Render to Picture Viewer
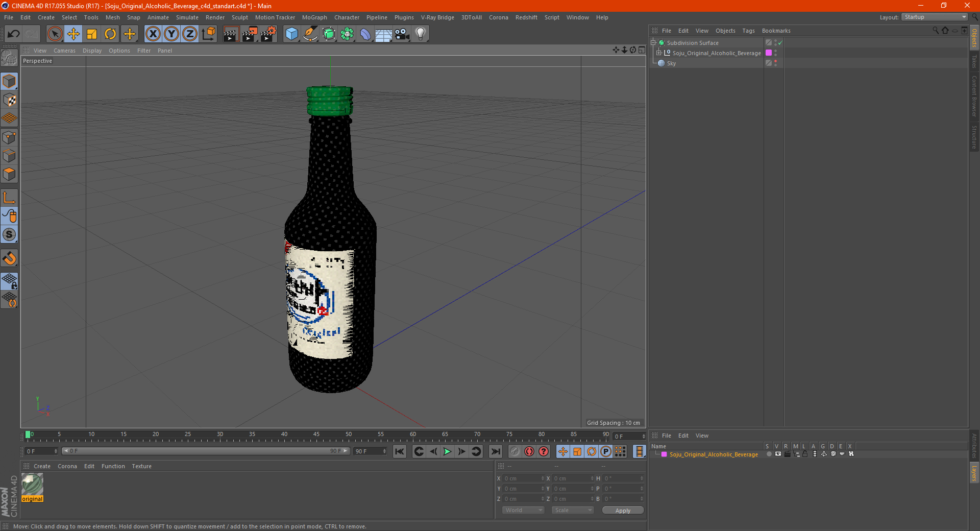 point(250,34)
